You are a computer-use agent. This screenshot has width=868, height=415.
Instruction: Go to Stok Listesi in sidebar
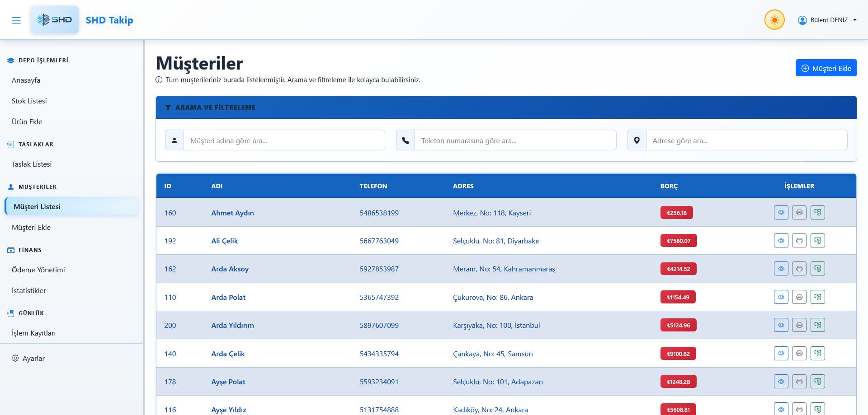click(x=29, y=101)
